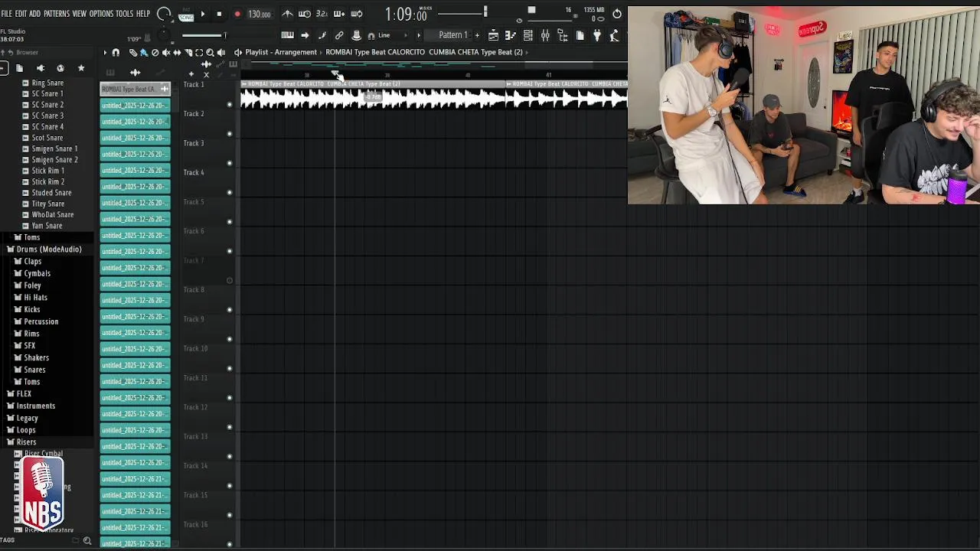Open the TOOLS menu

124,14
